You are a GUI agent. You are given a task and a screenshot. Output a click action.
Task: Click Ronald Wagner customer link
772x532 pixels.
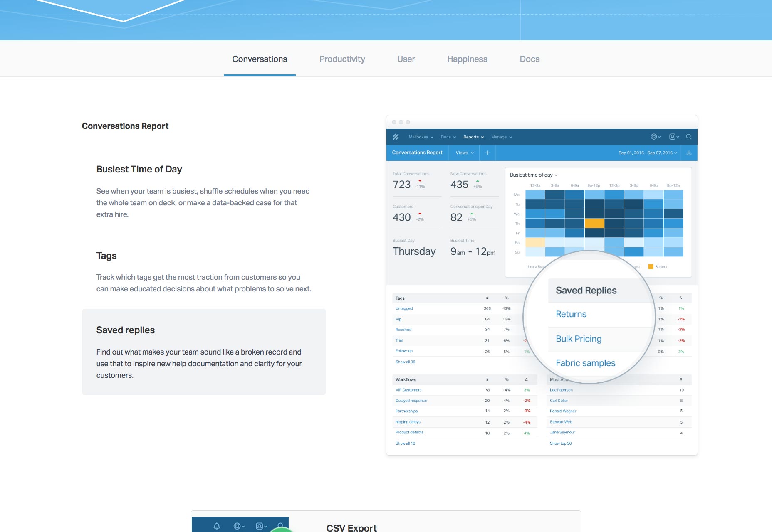pos(563,411)
